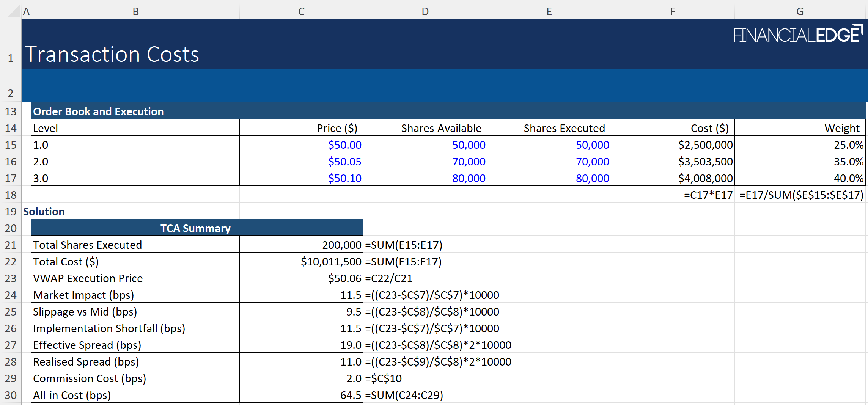Select the 40.0% weight cell
Screen dimensions: 868x405
coord(848,178)
